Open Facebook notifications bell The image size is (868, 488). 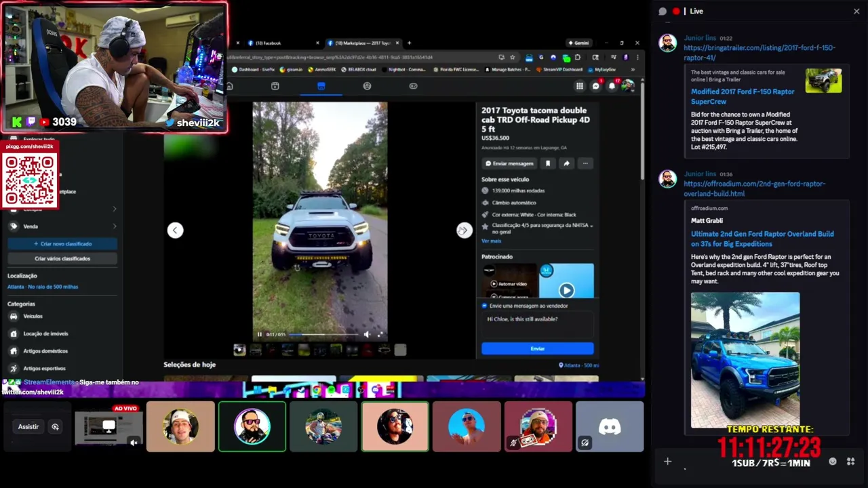(612, 86)
